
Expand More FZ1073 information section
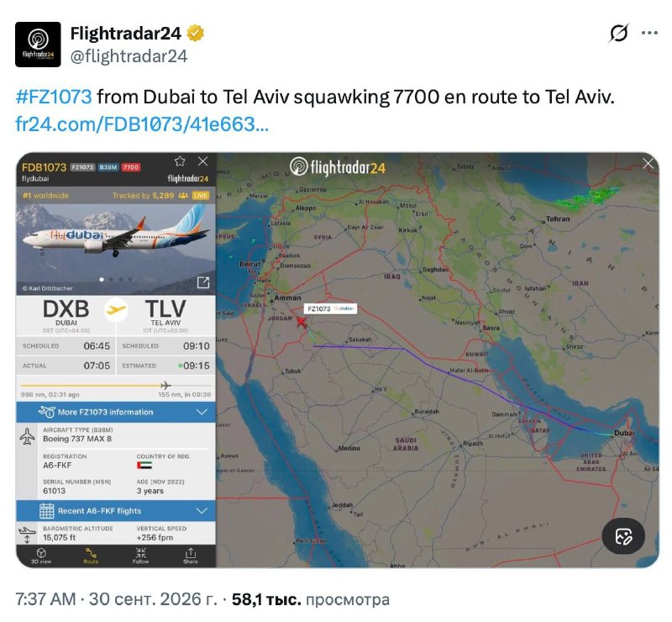pos(116,412)
